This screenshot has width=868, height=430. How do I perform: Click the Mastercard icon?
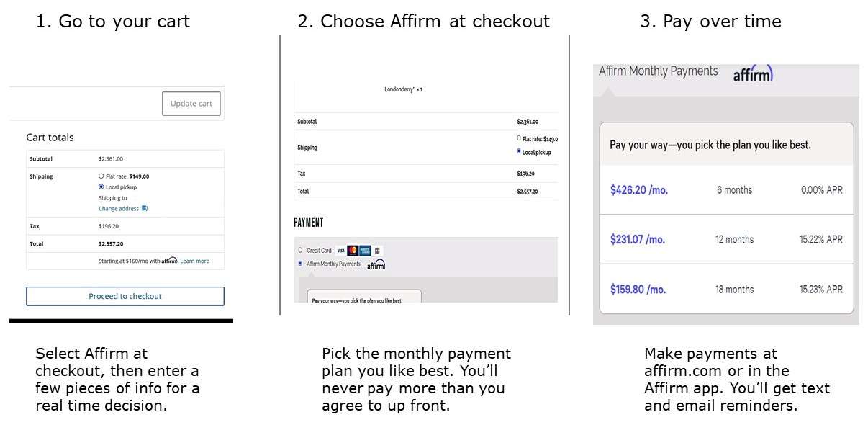pos(353,251)
